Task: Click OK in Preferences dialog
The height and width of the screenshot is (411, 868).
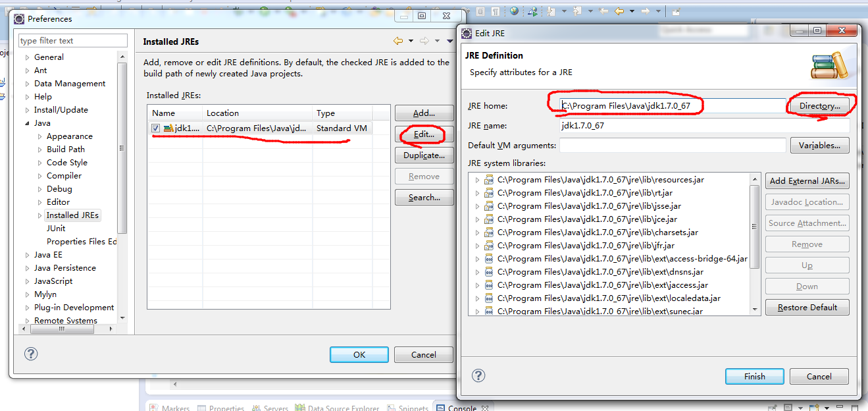Action: [x=359, y=354]
